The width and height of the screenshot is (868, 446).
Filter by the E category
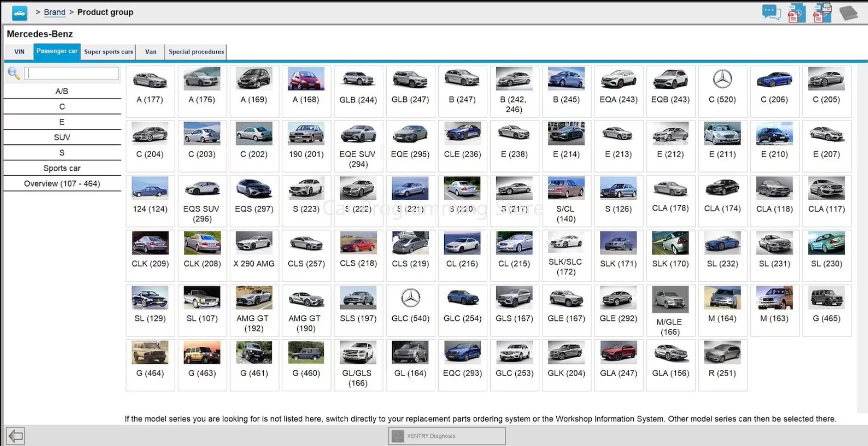(x=62, y=122)
